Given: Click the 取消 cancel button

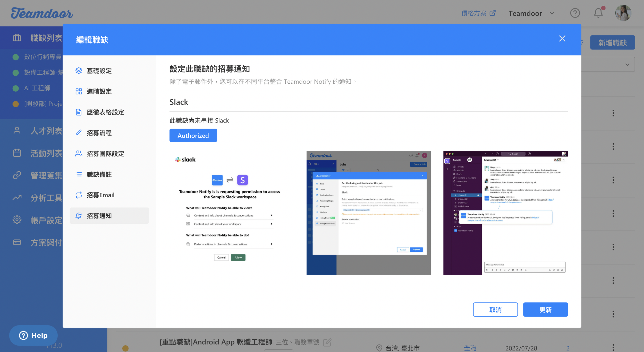Looking at the screenshot, I should click(495, 310).
